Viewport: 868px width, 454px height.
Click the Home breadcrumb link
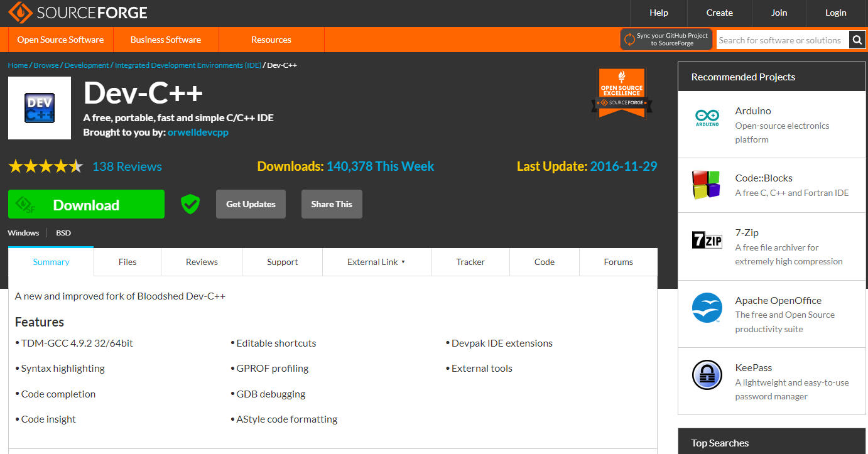pyautogui.click(x=18, y=65)
